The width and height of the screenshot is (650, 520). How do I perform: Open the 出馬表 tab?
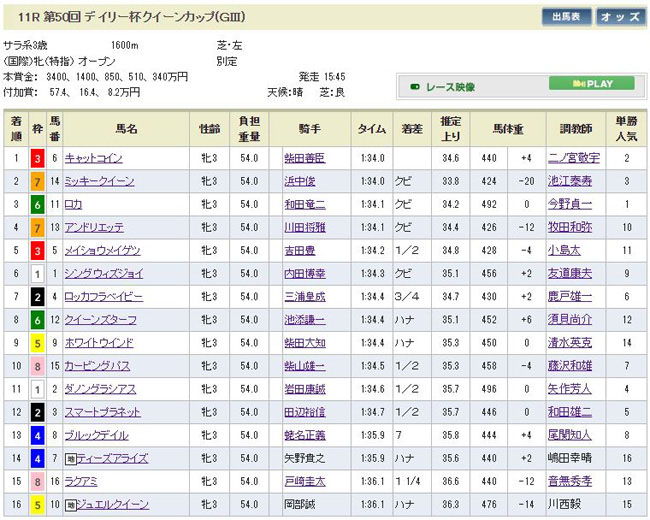566,17
